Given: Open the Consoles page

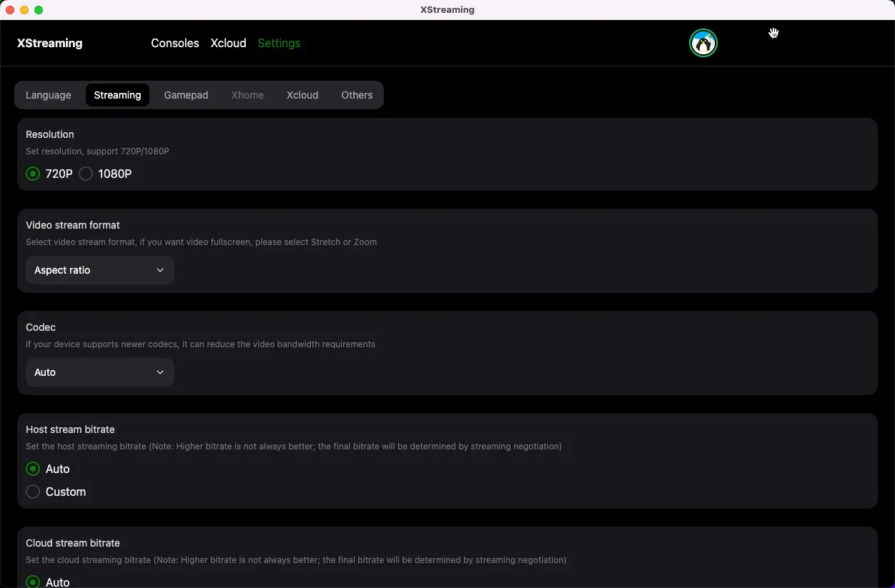Looking at the screenshot, I should [x=174, y=43].
